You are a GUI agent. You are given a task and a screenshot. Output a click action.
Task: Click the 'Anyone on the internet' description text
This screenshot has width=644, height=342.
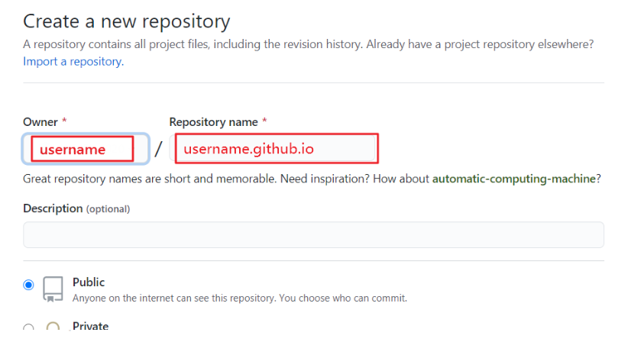239,298
